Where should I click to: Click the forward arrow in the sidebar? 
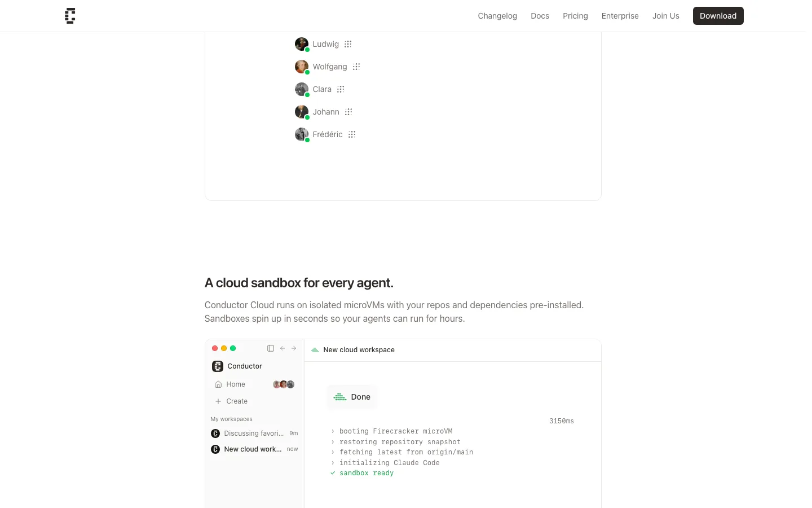(294, 348)
